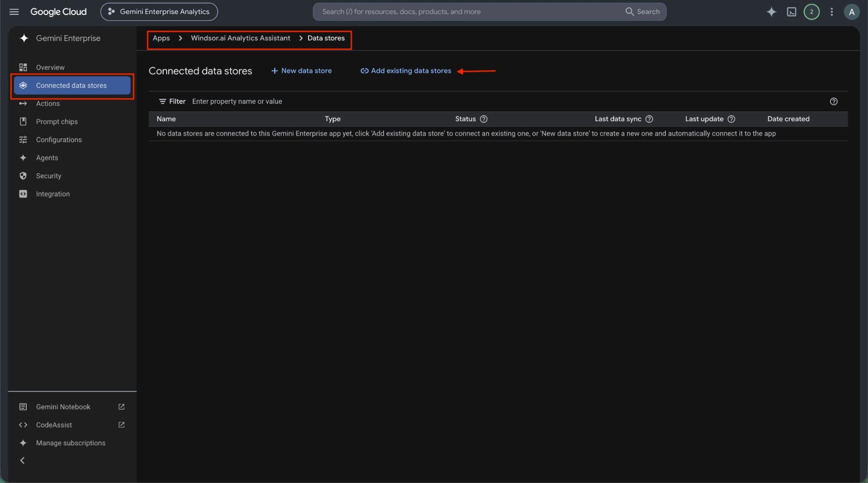Focus the top resource search field
Image resolution: width=868 pixels, height=483 pixels.
click(469, 12)
